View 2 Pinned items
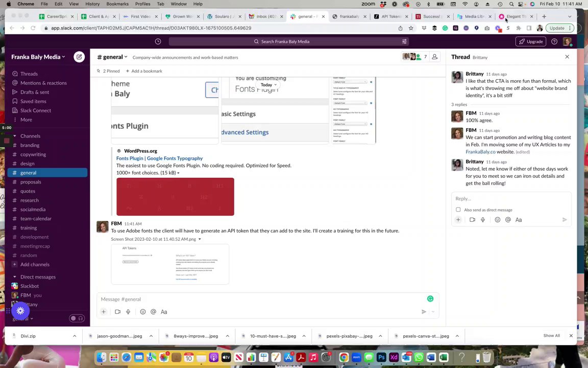Screen dimensions: 588x368 (x=108, y=71)
